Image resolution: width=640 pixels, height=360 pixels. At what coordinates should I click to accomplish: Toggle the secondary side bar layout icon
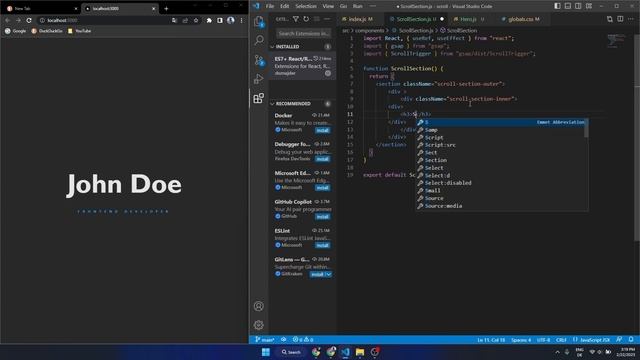coord(578,6)
